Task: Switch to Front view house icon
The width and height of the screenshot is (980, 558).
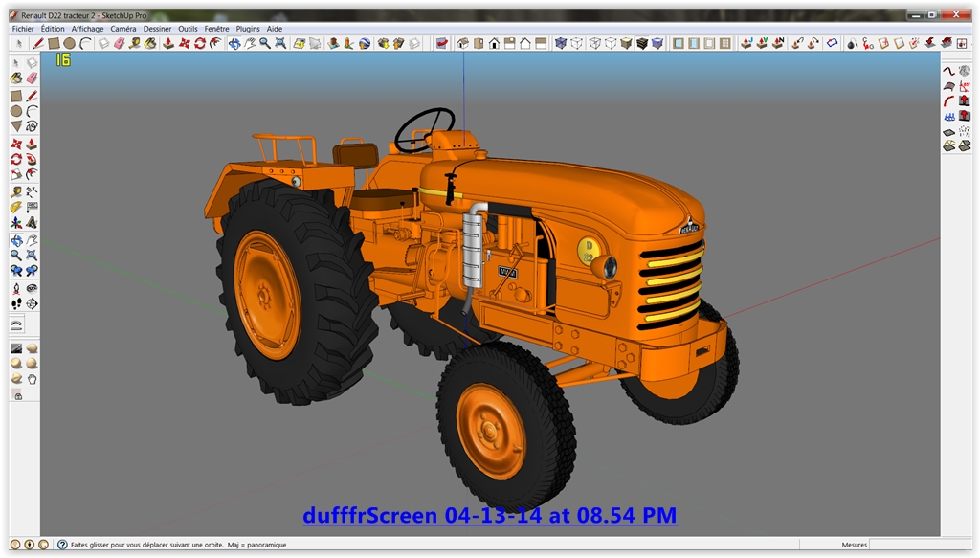Action: 495,43
